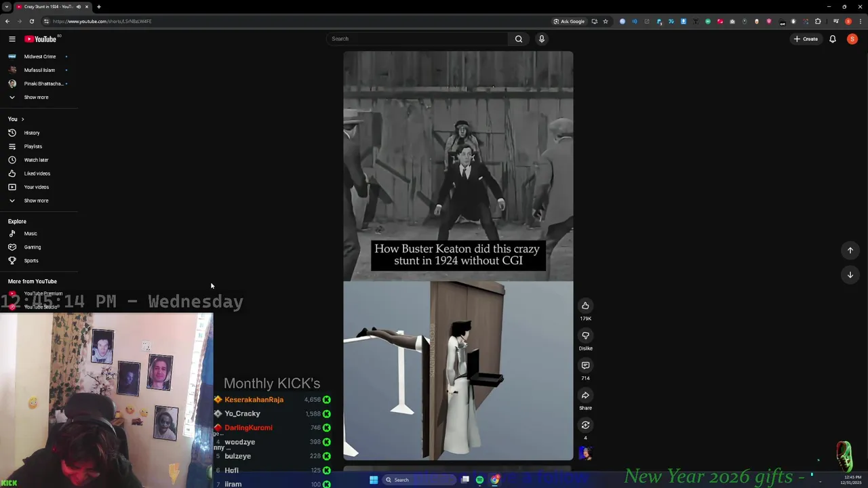Open the Mufassil Islam subscription
Image resolution: width=868 pixels, height=488 pixels.
click(x=39, y=70)
